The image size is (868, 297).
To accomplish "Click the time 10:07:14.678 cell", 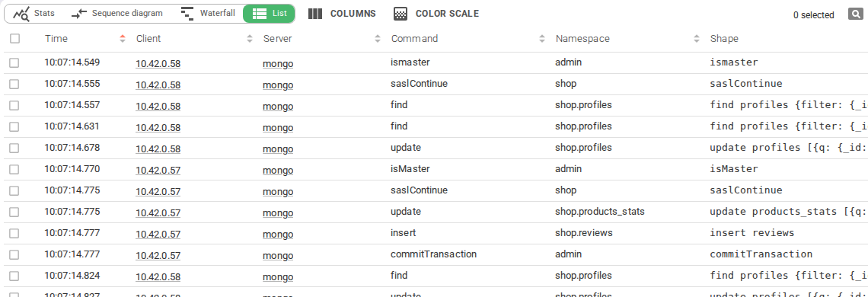I will (x=72, y=148).
